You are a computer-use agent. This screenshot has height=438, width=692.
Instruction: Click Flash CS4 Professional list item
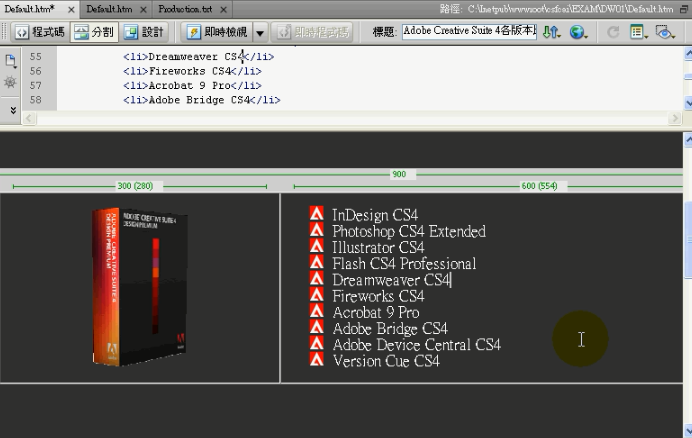coord(404,264)
